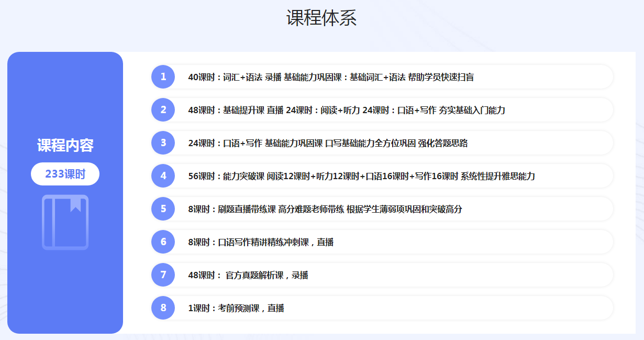Click the number 4 circle badge
The width and height of the screenshot is (644, 340).
(x=163, y=176)
